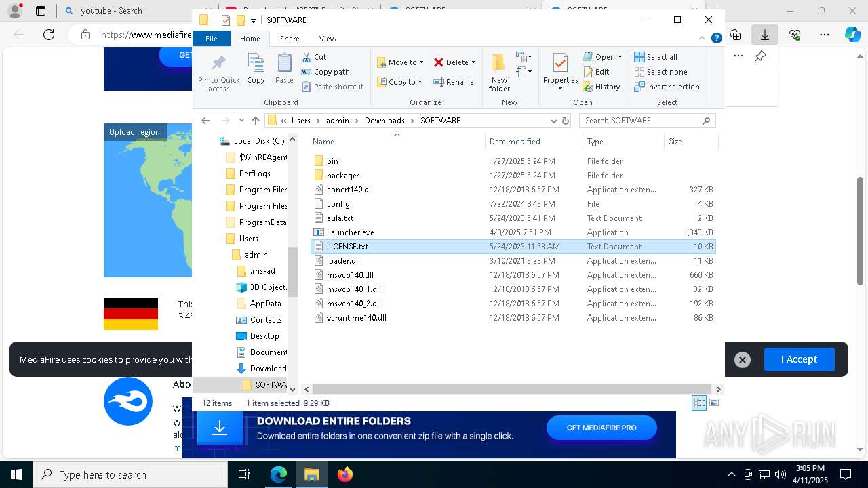Click the Explorer Help icon

[716, 39]
